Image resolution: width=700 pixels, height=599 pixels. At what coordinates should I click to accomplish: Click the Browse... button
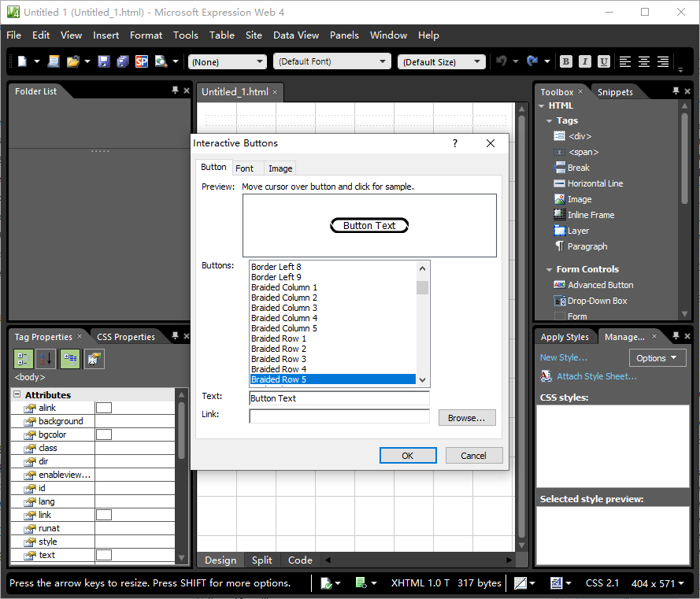(x=467, y=418)
